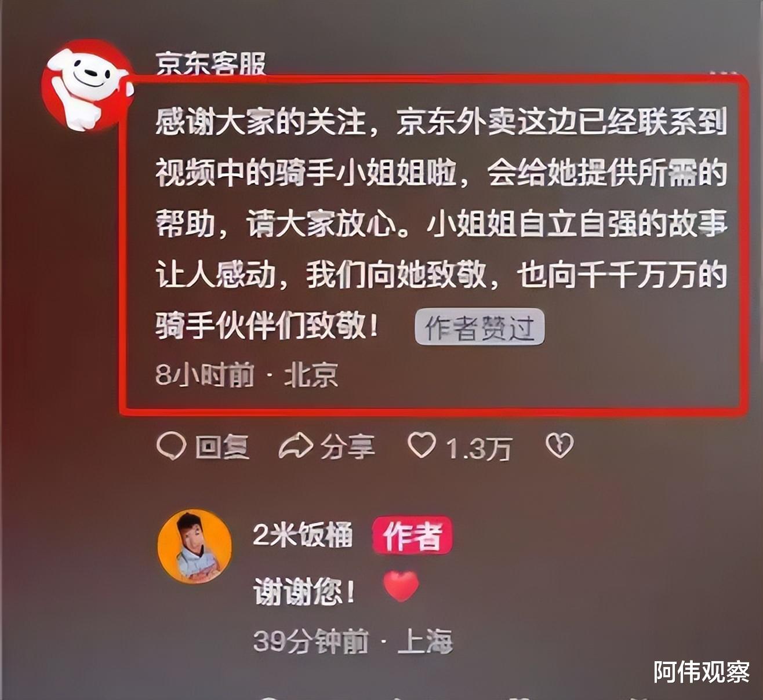Click the red heart emoji in reply
Image resolution: width=763 pixels, height=700 pixels.
coord(401,586)
